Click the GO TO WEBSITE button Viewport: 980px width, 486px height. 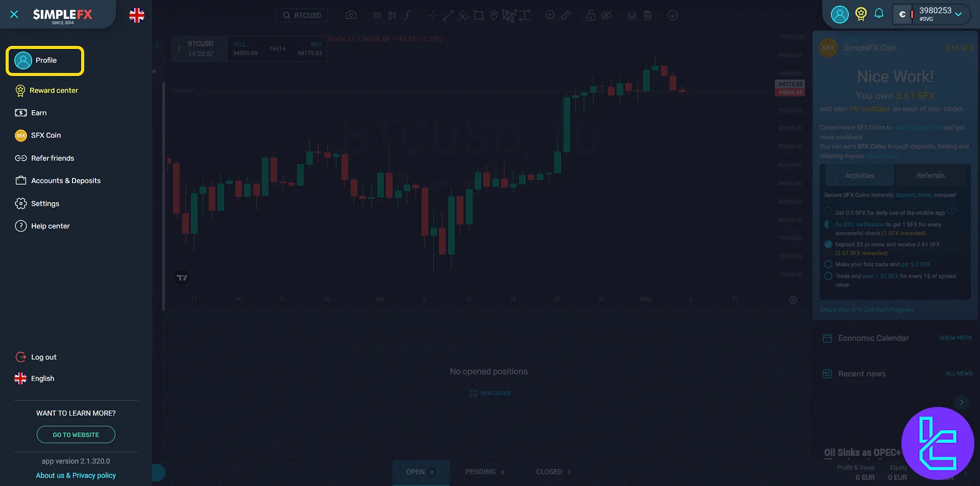point(76,434)
